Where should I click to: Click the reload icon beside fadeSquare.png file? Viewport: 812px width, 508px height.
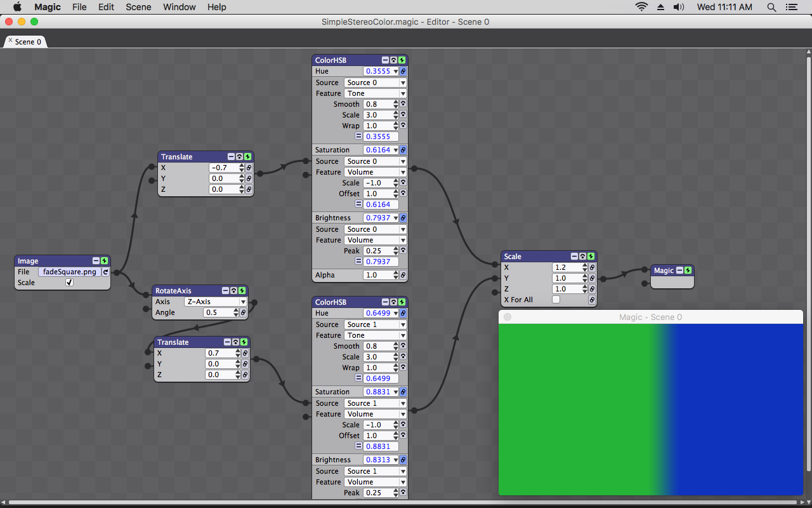(x=105, y=272)
